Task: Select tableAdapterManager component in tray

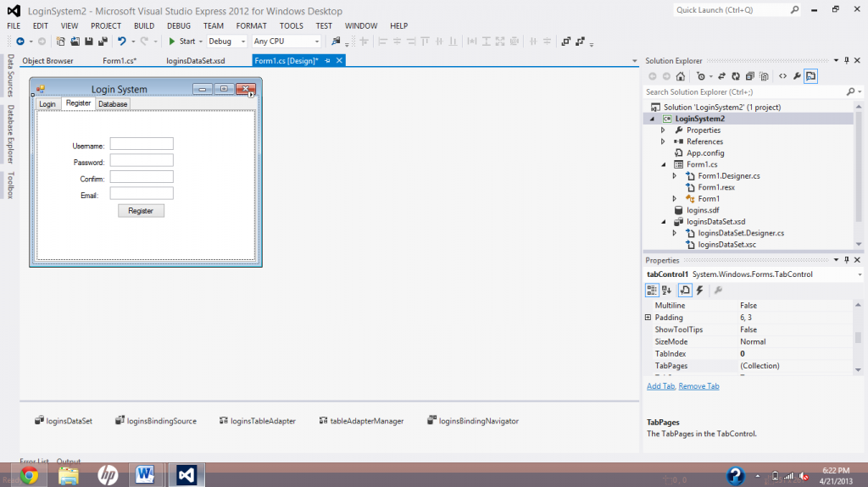Action: (361, 421)
